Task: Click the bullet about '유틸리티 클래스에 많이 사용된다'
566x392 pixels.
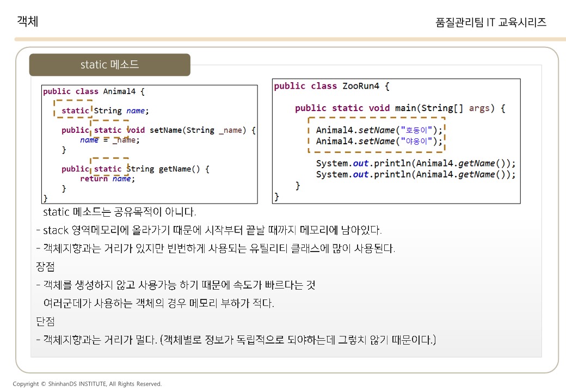Action: (x=216, y=248)
